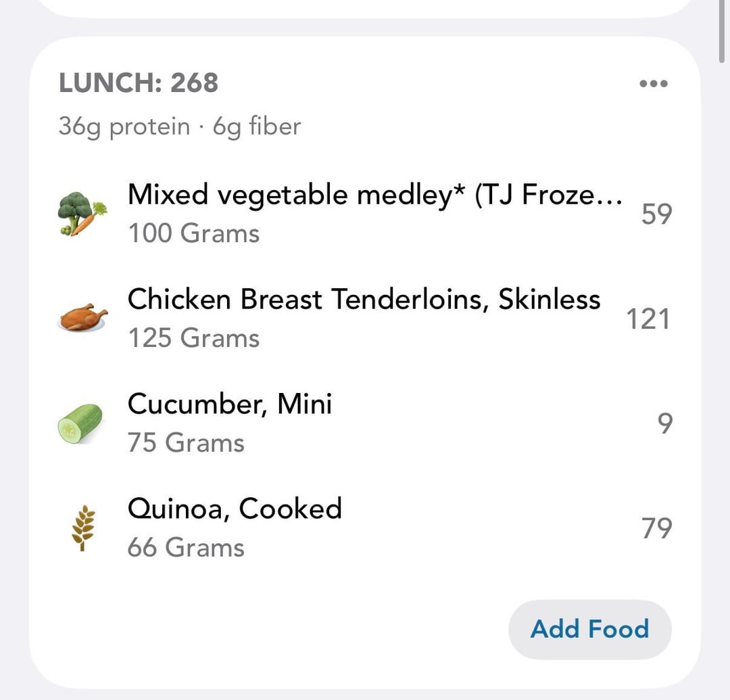Click the 75 Grams serving size

pos(186,443)
